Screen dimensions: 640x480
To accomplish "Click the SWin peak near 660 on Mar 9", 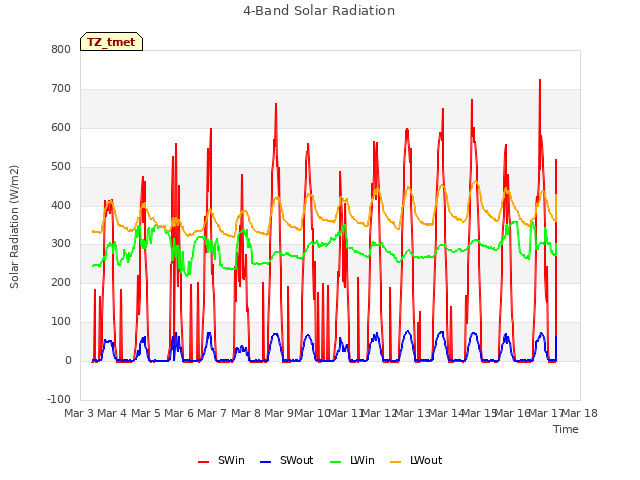I will 276,104.
